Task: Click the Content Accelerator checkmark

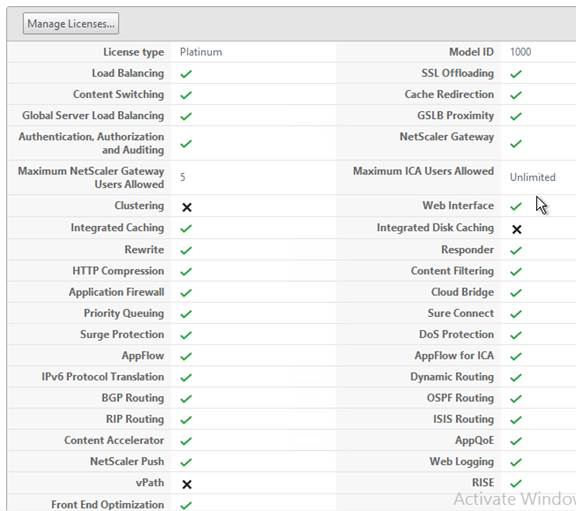Action: 186,441
